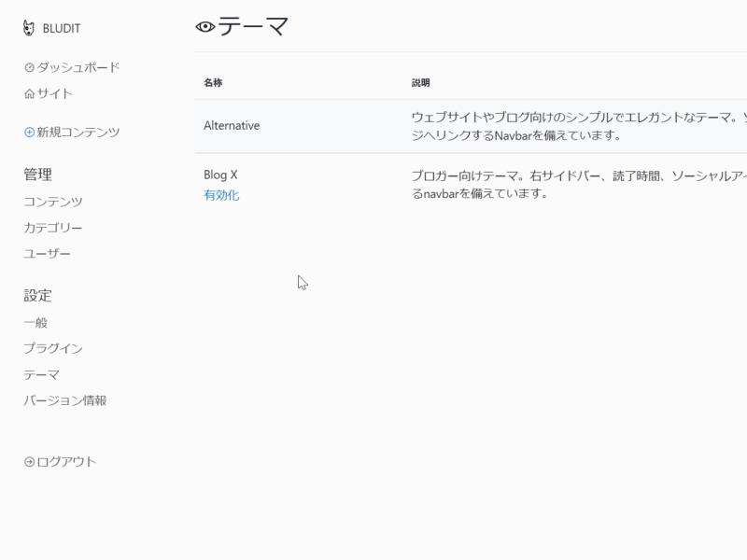Click the plus circle icon beside 新規コンテンツ
The width and height of the screenshot is (747, 560).
pyautogui.click(x=29, y=133)
